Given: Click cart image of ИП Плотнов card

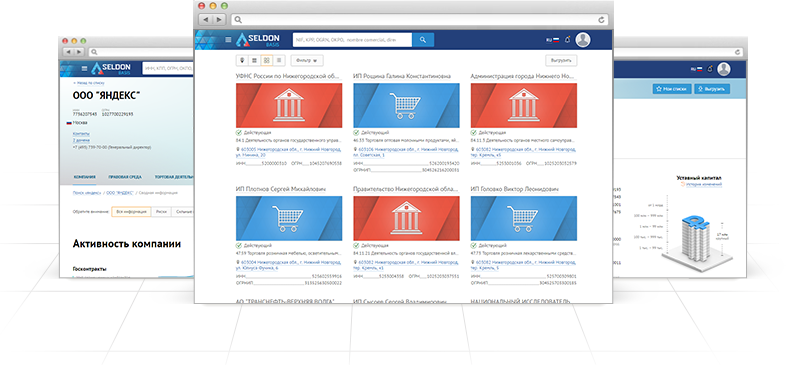Looking at the screenshot, I should point(289,218).
